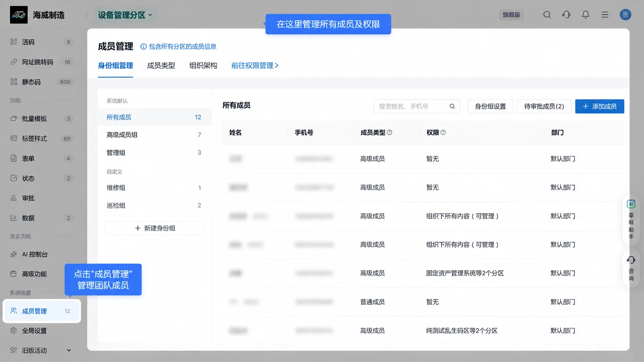644x362 pixels.
Task: Open the 全局设置 sidebar item
Action: (42, 330)
